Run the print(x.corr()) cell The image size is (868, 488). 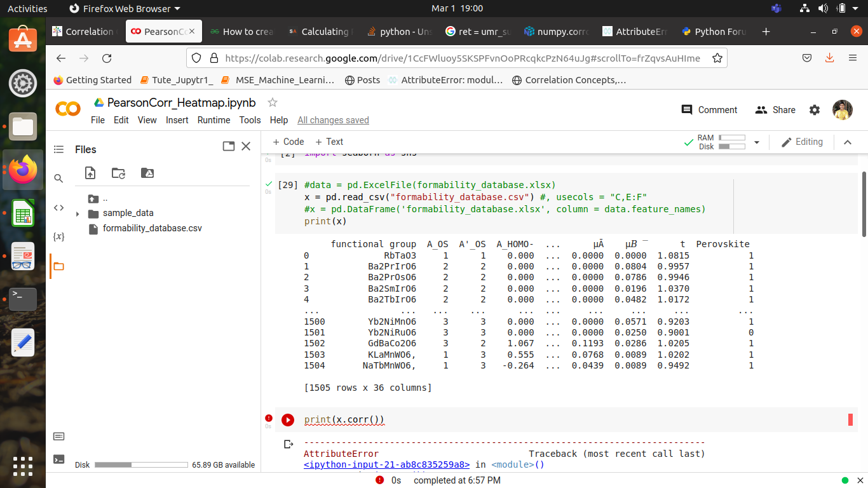(288, 420)
